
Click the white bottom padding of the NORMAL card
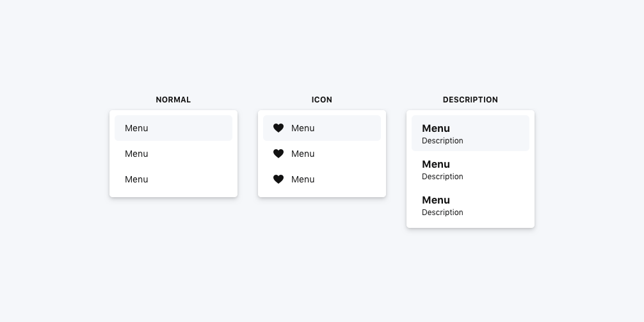pos(173,195)
